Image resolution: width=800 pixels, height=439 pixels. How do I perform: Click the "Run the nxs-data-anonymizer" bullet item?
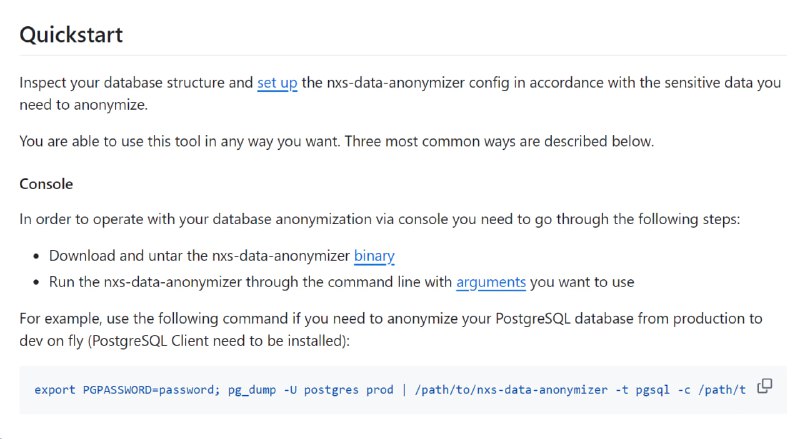[341, 282]
